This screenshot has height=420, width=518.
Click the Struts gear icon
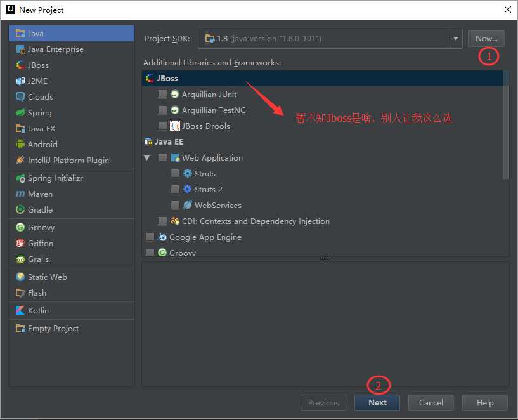(x=187, y=173)
